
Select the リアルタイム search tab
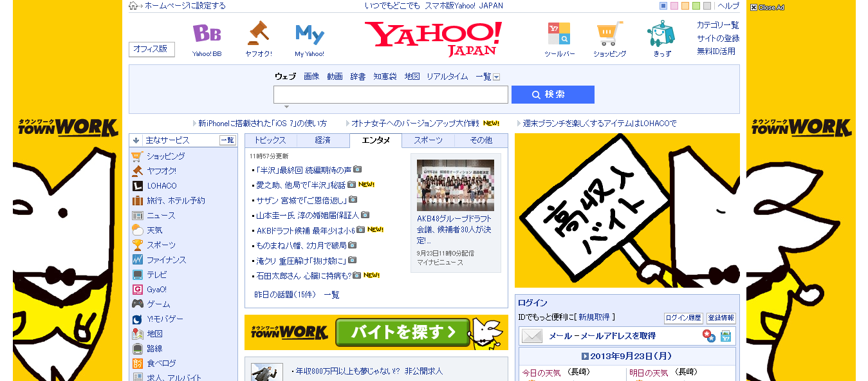pos(447,77)
